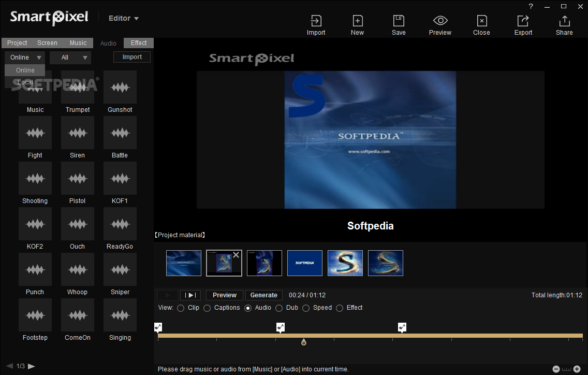The image size is (588, 375).
Task: Click the video preview image
Action: (370, 140)
